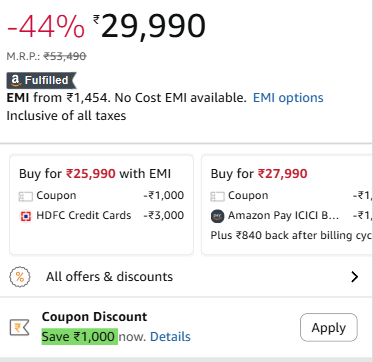The width and height of the screenshot is (373, 362).
Task: Click the Coupon Discount heading
Action: pos(94,317)
